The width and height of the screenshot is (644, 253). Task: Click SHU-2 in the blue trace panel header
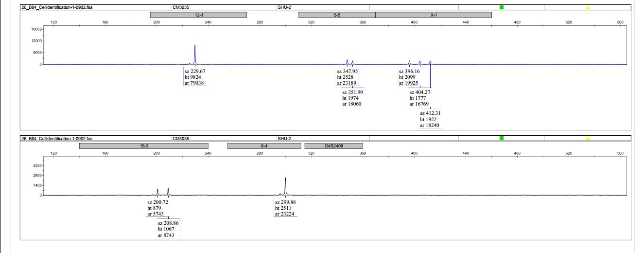[x=284, y=7]
